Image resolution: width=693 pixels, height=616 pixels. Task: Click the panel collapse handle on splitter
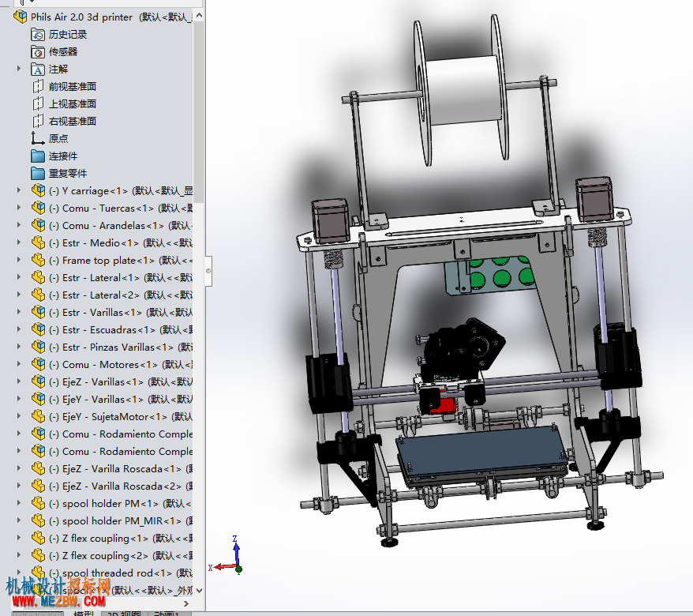(208, 271)
